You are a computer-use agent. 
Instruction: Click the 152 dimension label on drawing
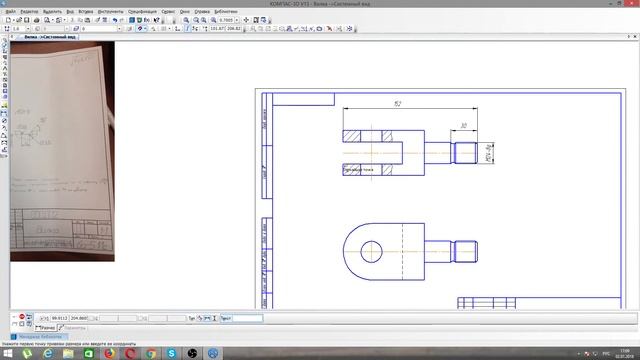coord(398,104)
